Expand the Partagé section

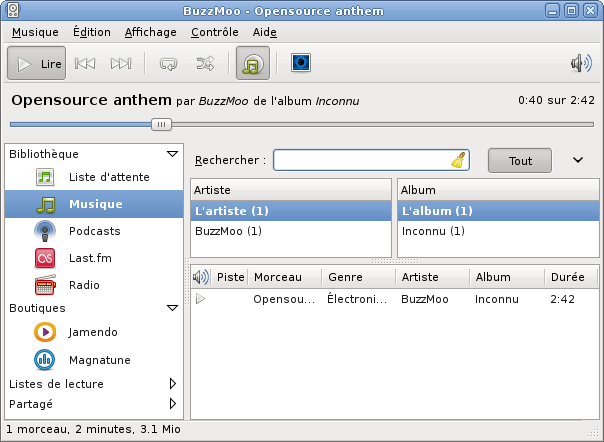click(173, 404)
